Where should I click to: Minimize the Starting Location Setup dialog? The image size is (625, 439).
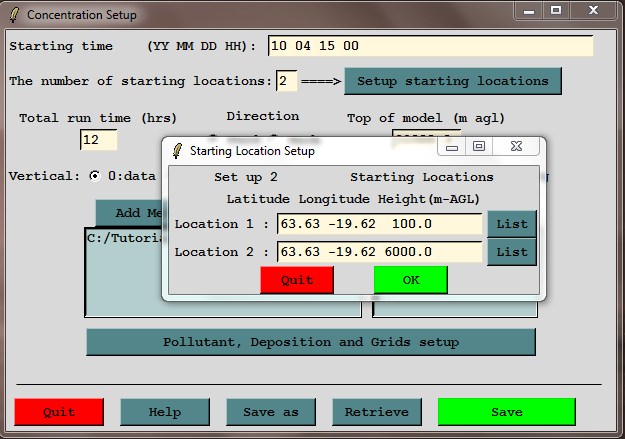pyautogui.click(x=452, y=147)
